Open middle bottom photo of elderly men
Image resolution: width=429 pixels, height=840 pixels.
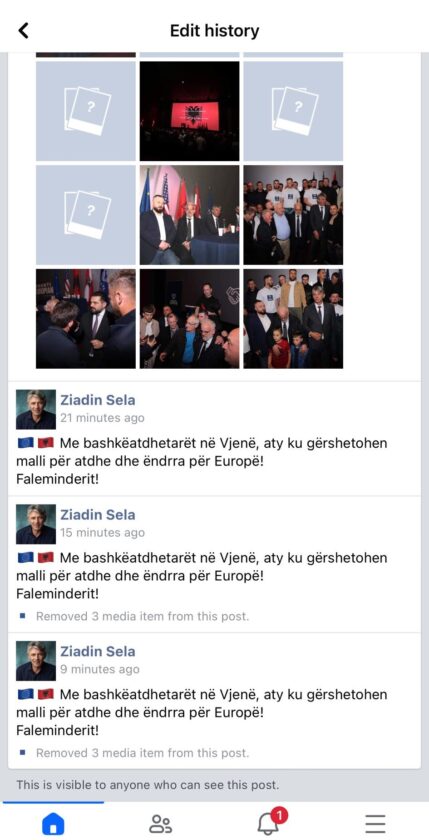[190, 319]
